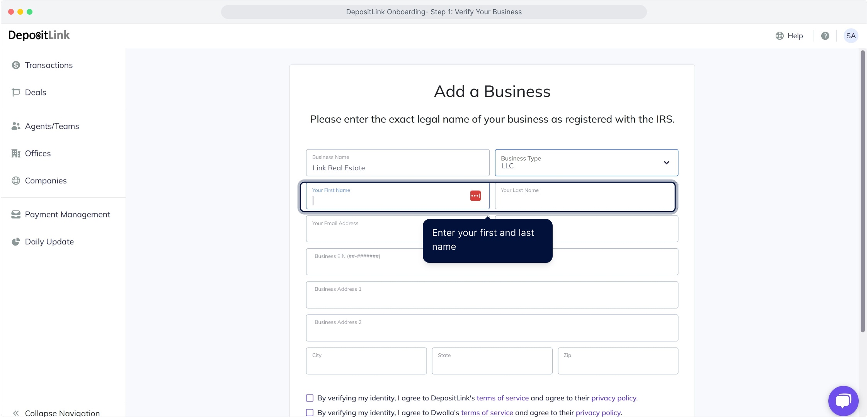Click the Agents/Teams people icon
868x417 pixels.
pos(16,126)
